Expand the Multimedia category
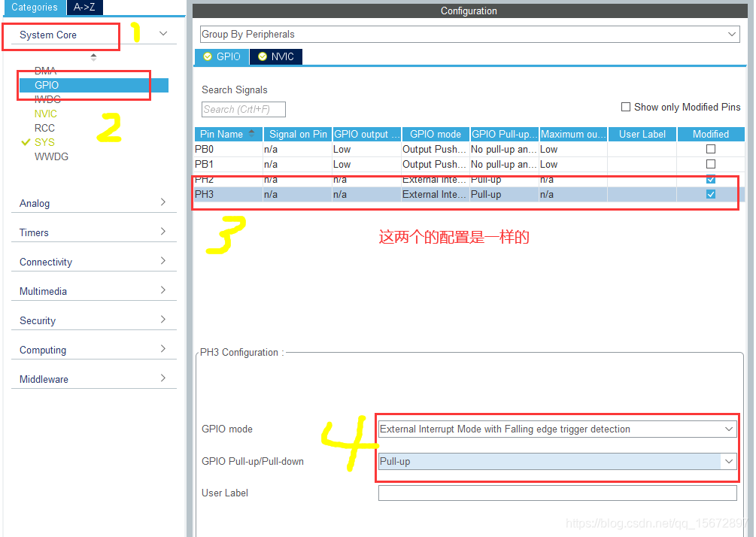Image resolution: width=756 pixels, height=537 pixels. tap(163, 290)
